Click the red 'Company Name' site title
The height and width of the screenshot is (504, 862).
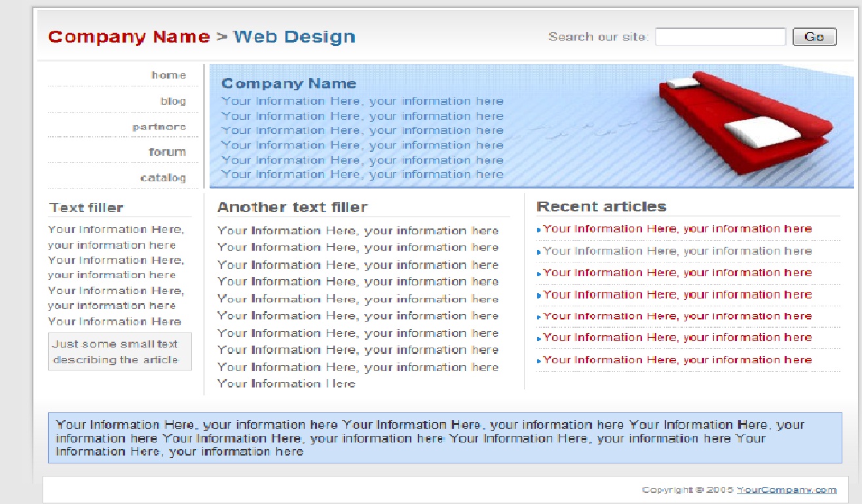(x=129, y=37)
